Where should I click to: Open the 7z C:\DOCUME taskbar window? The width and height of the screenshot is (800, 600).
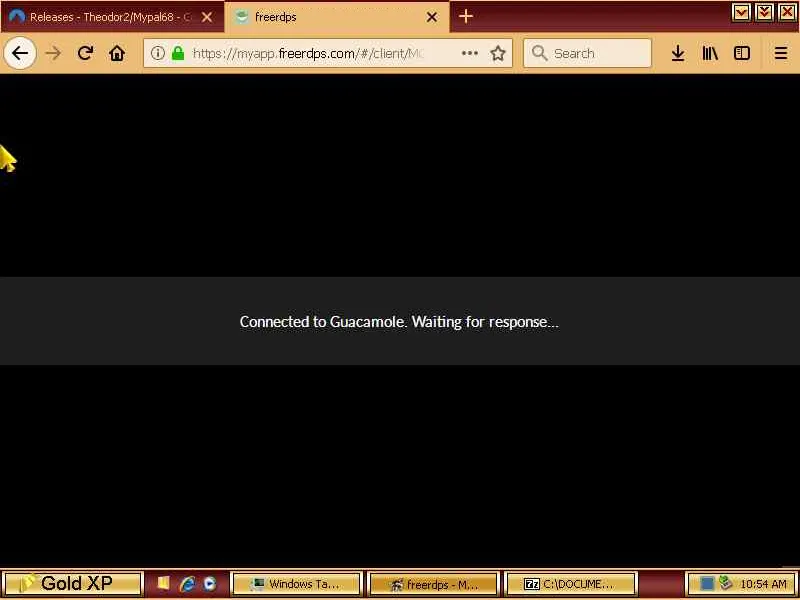click(570, 584)
